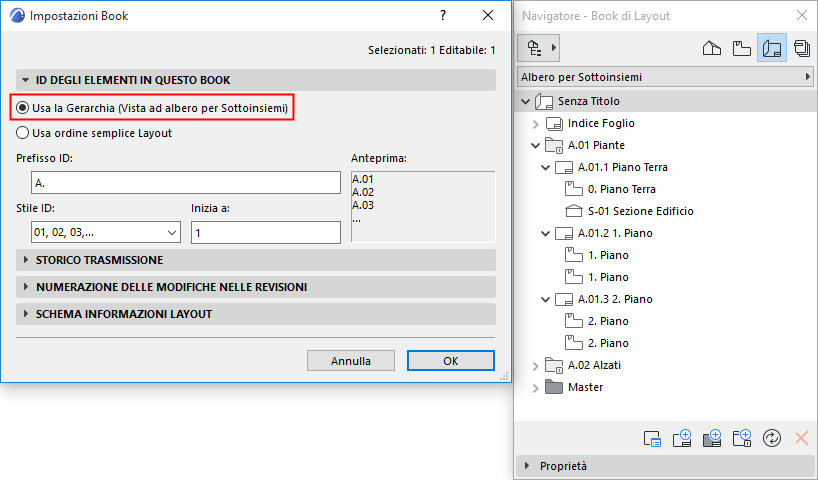The width and height of the screenshot is (818, 480).
Task: Collapse 'ID DEGLI ELEMENTI IN QUESTO BOOK' section
Action: 26,80
